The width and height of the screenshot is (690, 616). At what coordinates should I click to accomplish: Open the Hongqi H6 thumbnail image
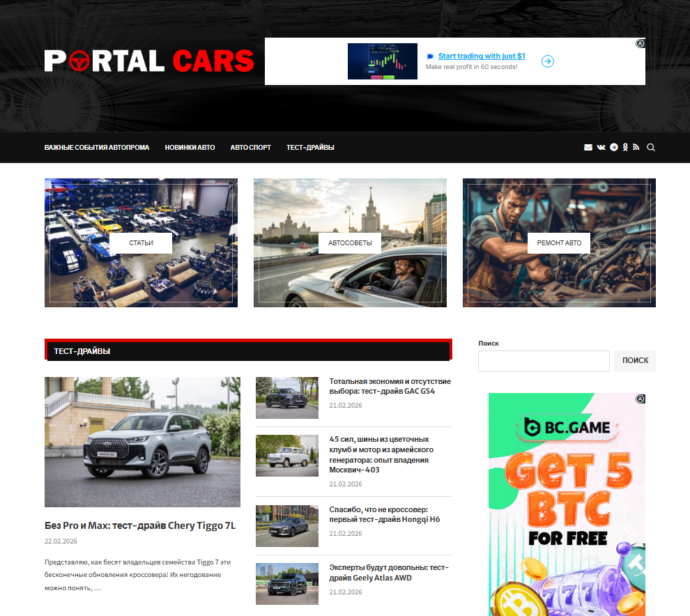[287, 526]
